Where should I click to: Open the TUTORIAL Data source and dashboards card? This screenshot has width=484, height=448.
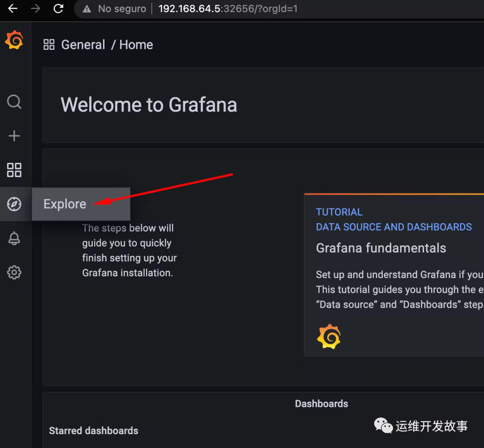[x=394, y=275]
